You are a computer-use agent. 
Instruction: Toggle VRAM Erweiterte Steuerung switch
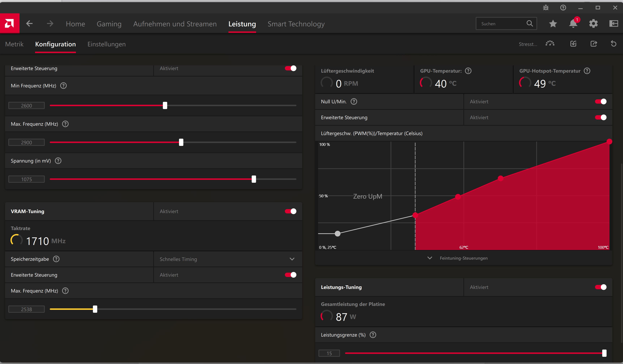[x=290, y=275]
